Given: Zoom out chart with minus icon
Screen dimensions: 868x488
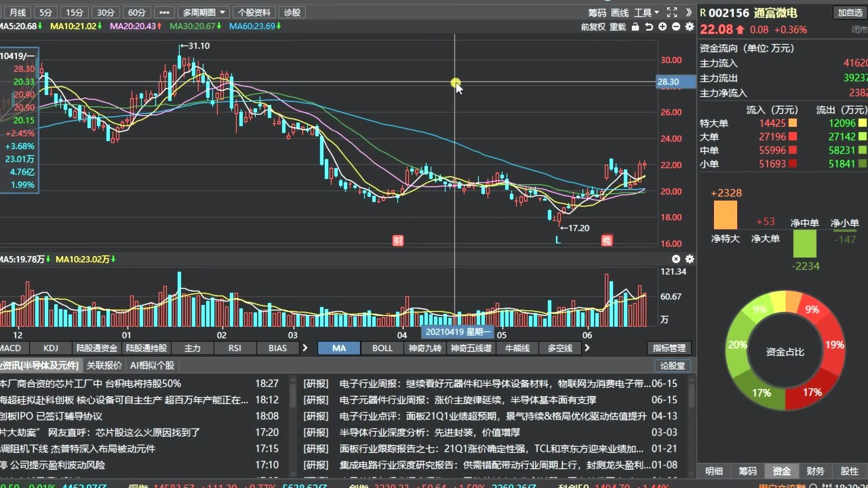Looking at the screenshot, I should [x=676, y=27].
